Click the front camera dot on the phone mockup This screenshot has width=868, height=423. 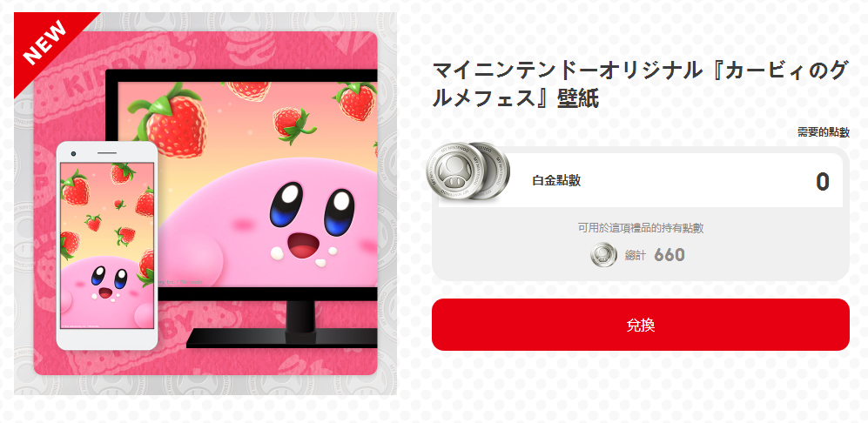click(x=74, y=153)
